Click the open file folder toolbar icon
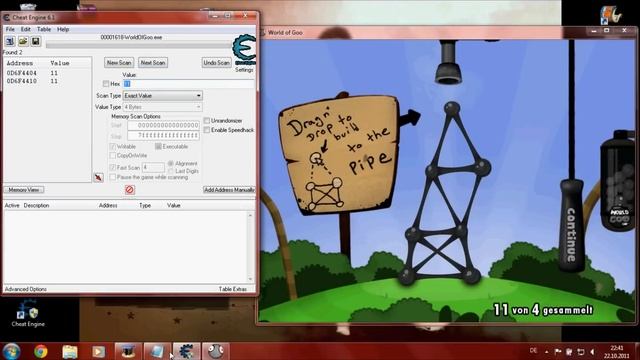Screen dimensions: 640x360 pos(23,41)
